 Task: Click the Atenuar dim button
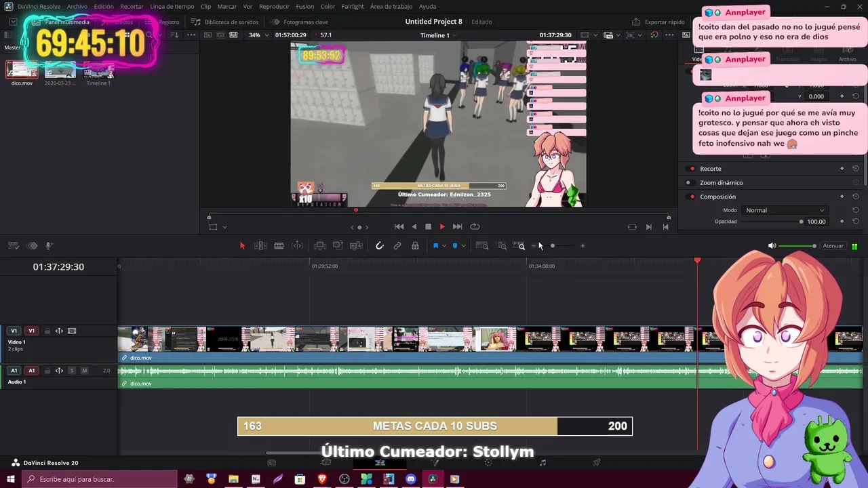[x=833, y=246]
